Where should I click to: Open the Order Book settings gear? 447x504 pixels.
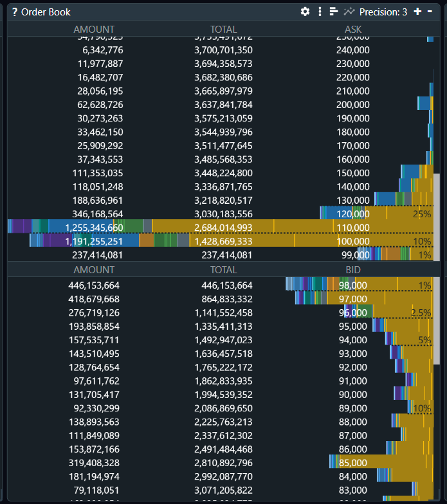[305, 12]
